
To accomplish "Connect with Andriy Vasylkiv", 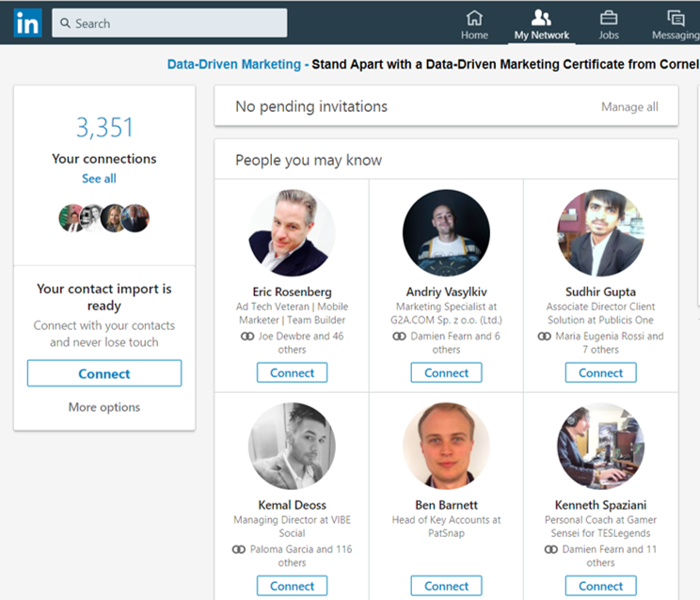I will click(446, 372).
